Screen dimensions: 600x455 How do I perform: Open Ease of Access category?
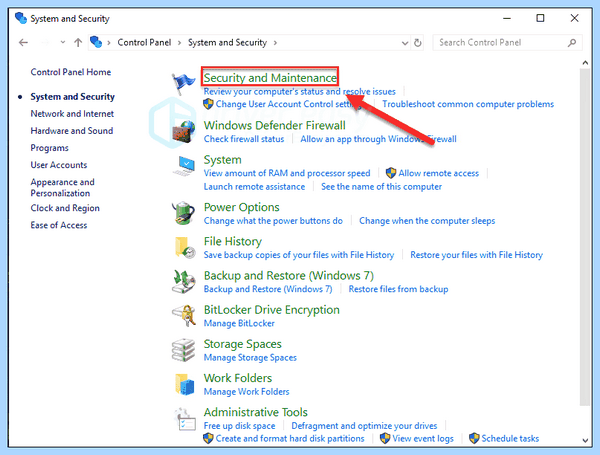[x=59, y=225]
